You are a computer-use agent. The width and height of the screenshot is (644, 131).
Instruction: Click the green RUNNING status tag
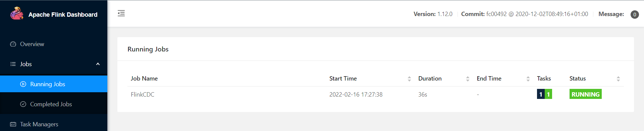tap(585, 94)
